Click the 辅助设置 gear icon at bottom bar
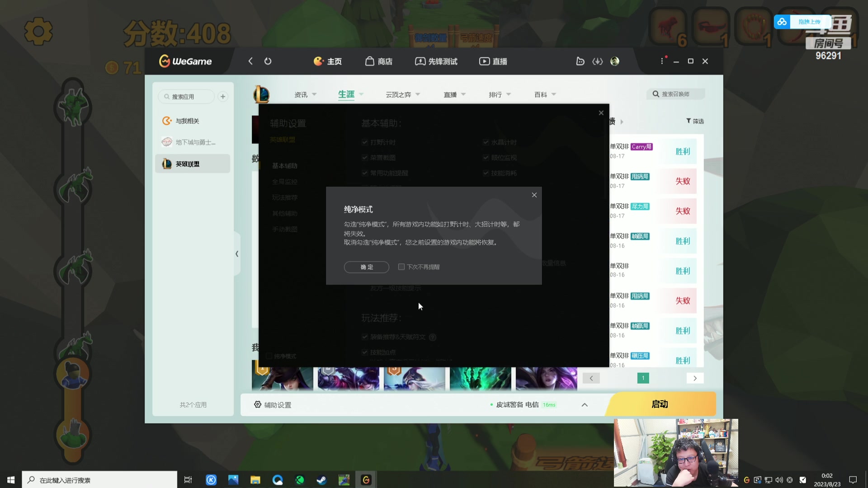The height and width of the screenshot is (488, 868). click(x=257, y=404)
